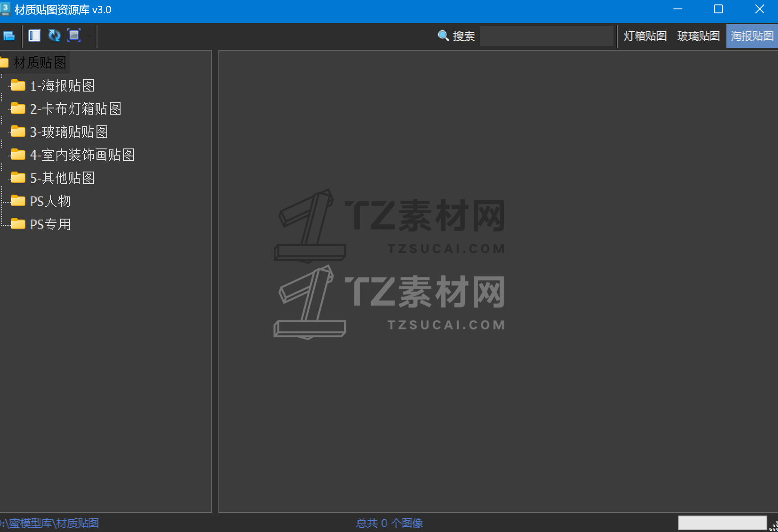The height and width of the screenshot is (532, 778).
Task: Select the PS人物 folder
Action: pyautogui.click(x=50, y=201)
